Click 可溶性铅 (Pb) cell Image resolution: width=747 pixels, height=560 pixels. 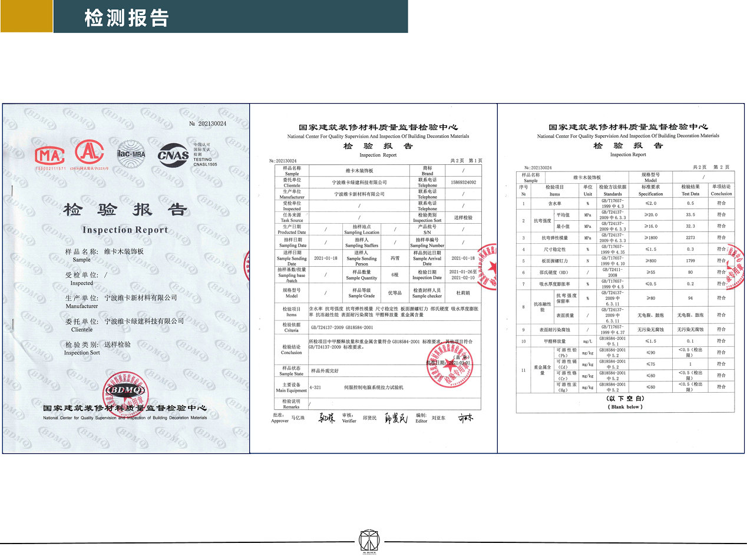click(x=568, y=352)
